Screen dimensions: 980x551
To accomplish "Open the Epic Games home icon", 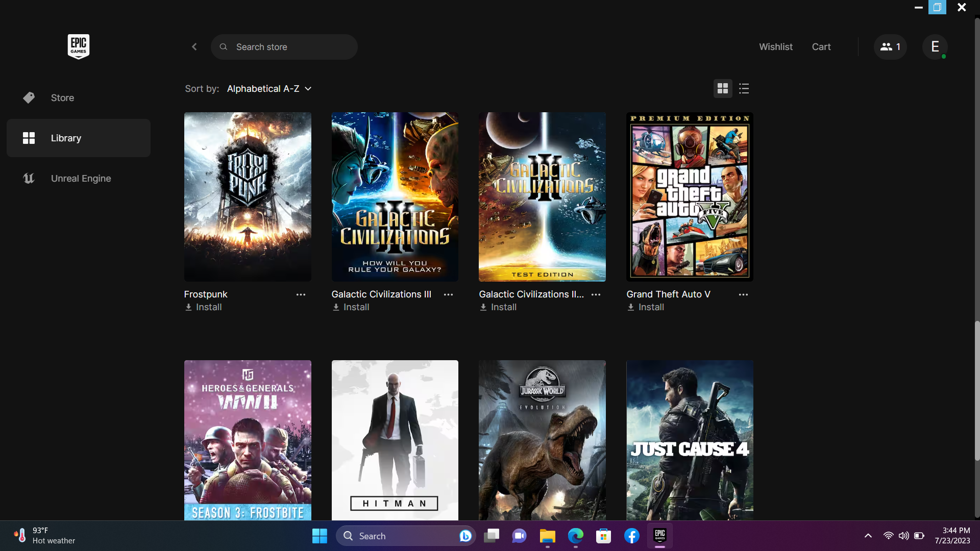I will coord(78,46).
